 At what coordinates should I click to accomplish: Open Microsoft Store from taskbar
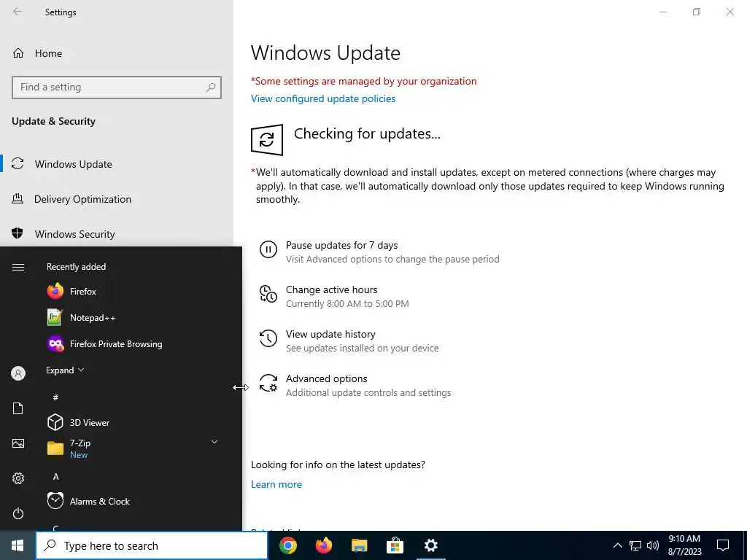click(395, 545)
